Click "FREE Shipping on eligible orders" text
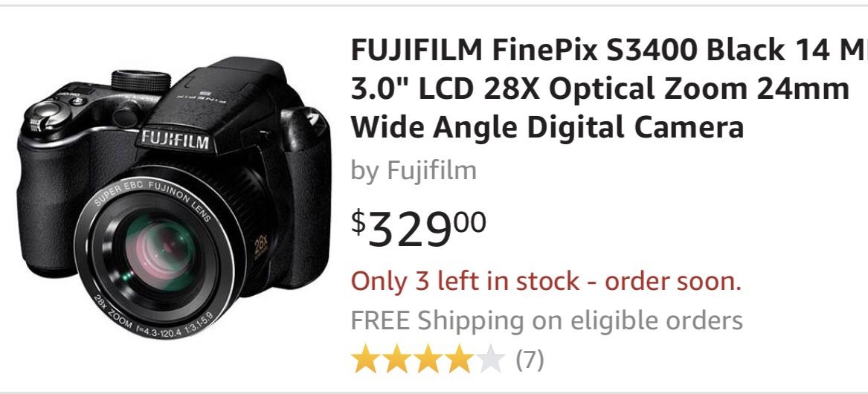The image size is (868, 394). point(547,320)
